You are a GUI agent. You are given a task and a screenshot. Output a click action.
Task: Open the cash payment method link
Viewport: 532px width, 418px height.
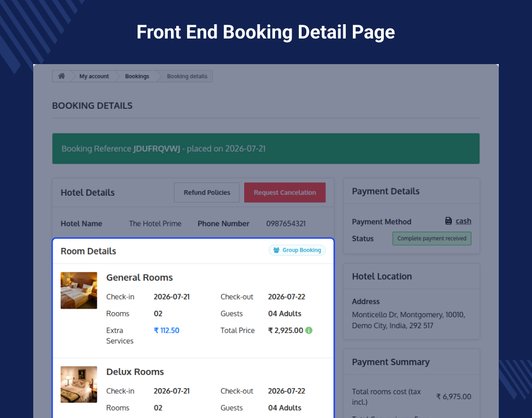pyautogui.click(x=463, y=221)
